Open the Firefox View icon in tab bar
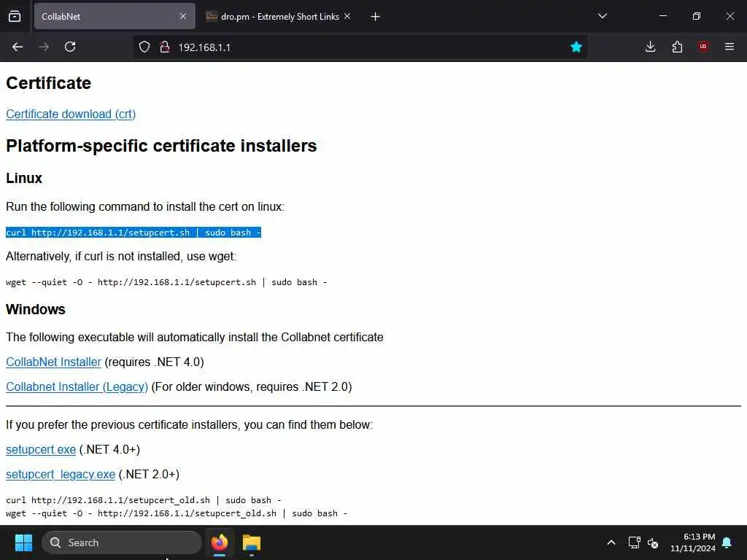 (15, 16)
